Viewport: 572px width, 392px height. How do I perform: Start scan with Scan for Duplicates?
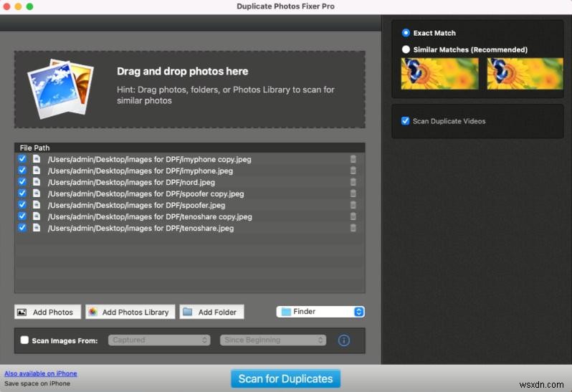click(x=285, y=378)
